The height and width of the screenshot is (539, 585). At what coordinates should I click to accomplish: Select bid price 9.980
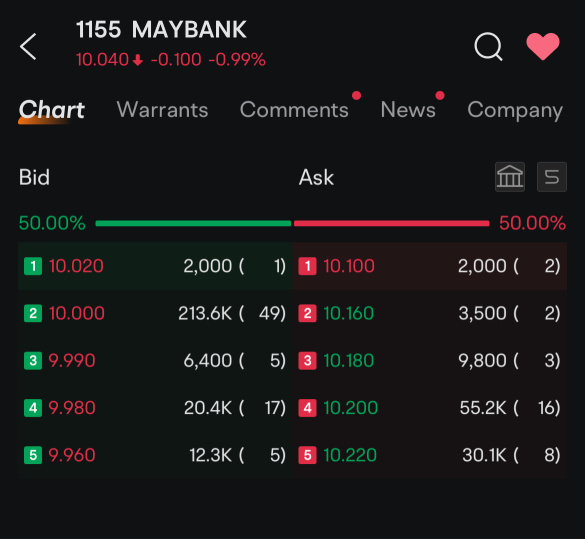point(72,408)
